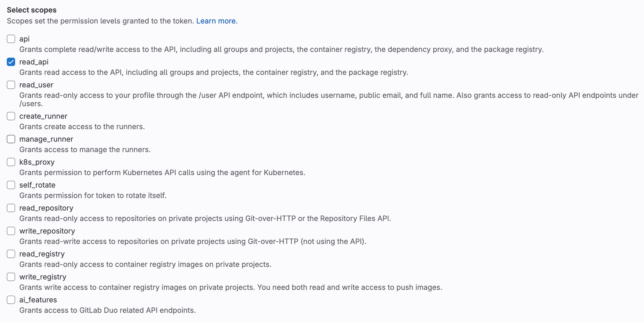Click the api scope label text
Screen dimensions: 644x323
point(24,39)
